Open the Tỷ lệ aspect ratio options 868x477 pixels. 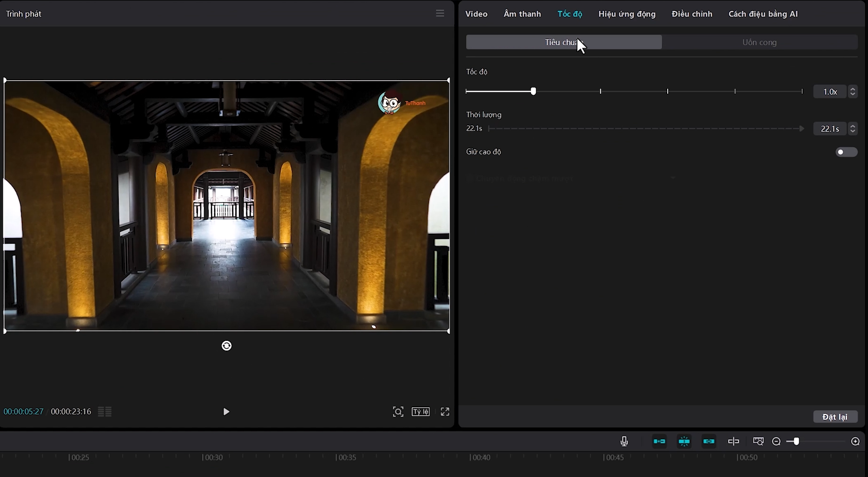coord(420,411)
